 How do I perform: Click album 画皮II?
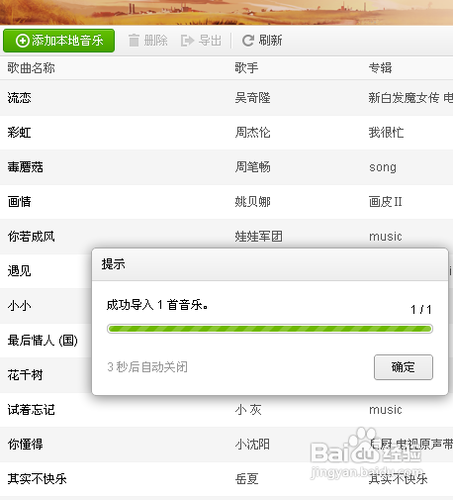(385, 202)
